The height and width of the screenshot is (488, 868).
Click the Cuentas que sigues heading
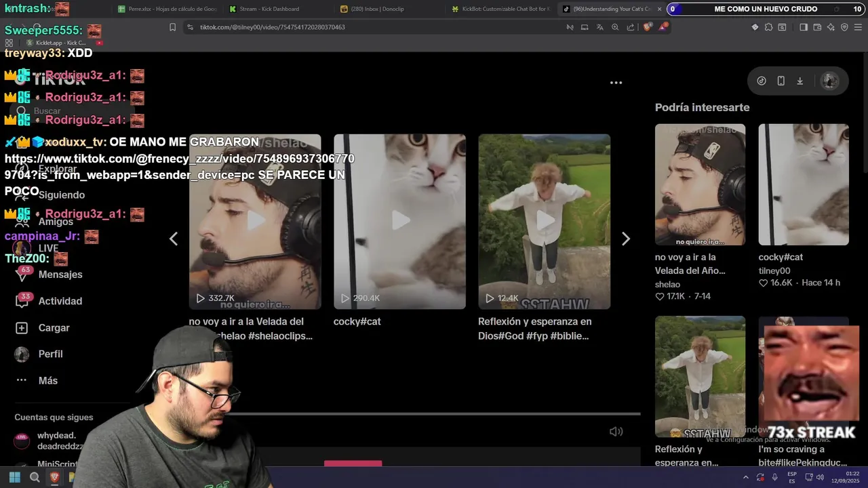[x=54, y=418]
